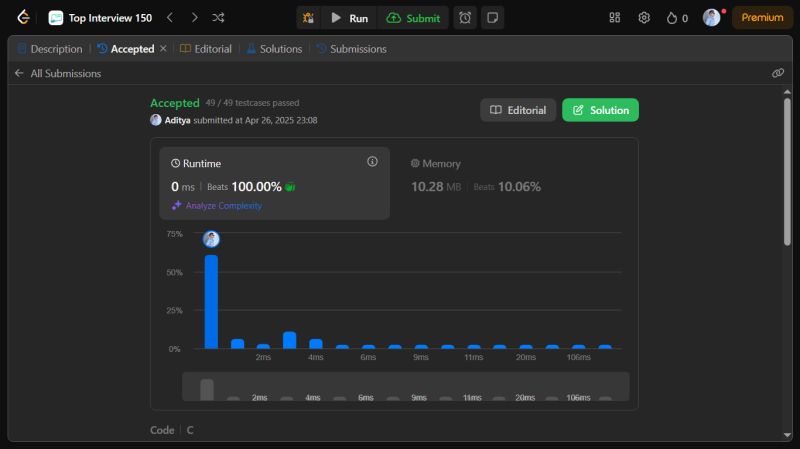Switch to the Description tab
Image resolution: width=800 pixels, height=449 pixels.
(49, 49)
